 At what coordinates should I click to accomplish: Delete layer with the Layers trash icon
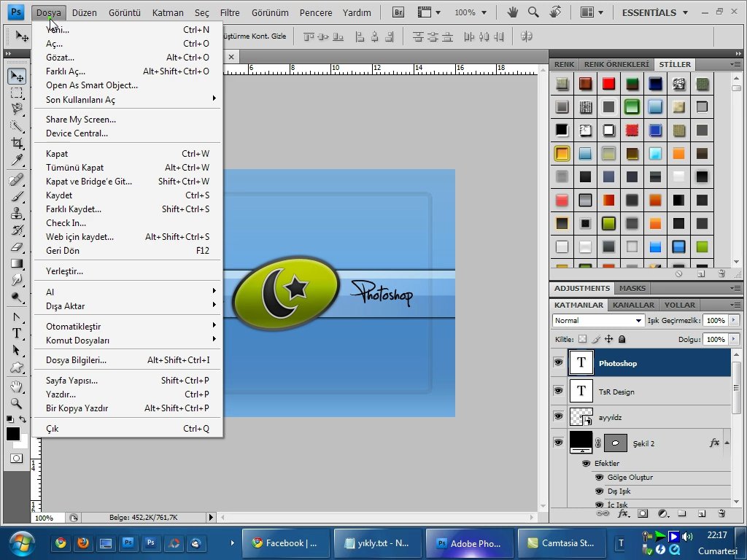click(x=721, y=513)
